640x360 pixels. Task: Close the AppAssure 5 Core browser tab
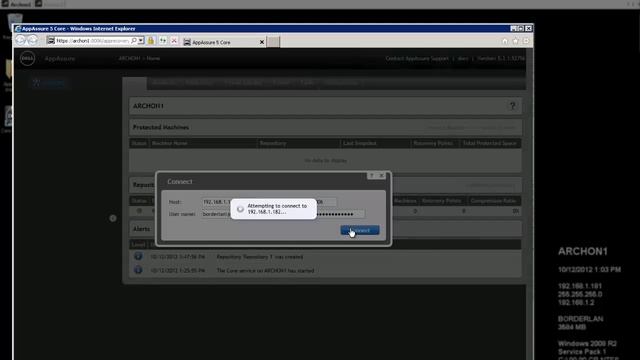(x=262, y=42)
